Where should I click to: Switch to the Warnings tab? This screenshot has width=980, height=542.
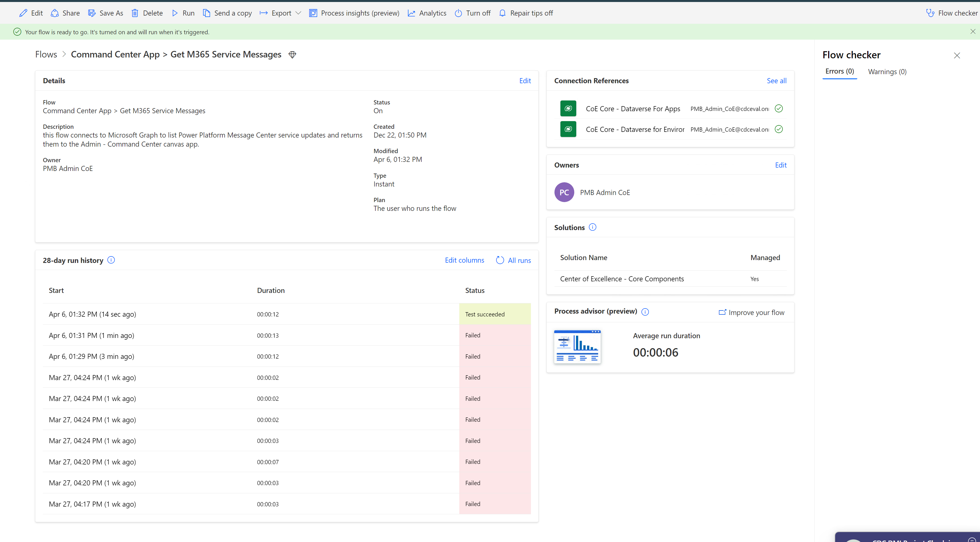pos(887,71)
